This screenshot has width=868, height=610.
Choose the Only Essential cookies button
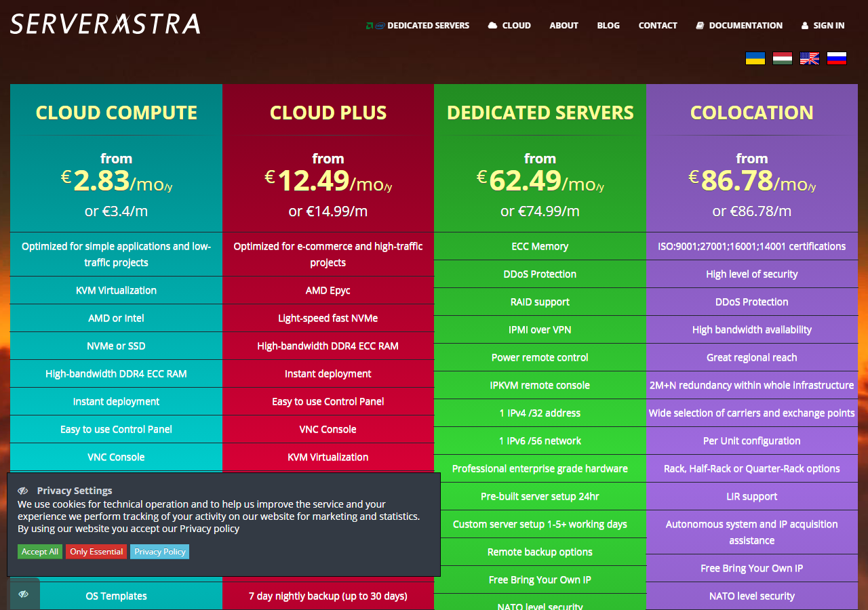(96, 552)
